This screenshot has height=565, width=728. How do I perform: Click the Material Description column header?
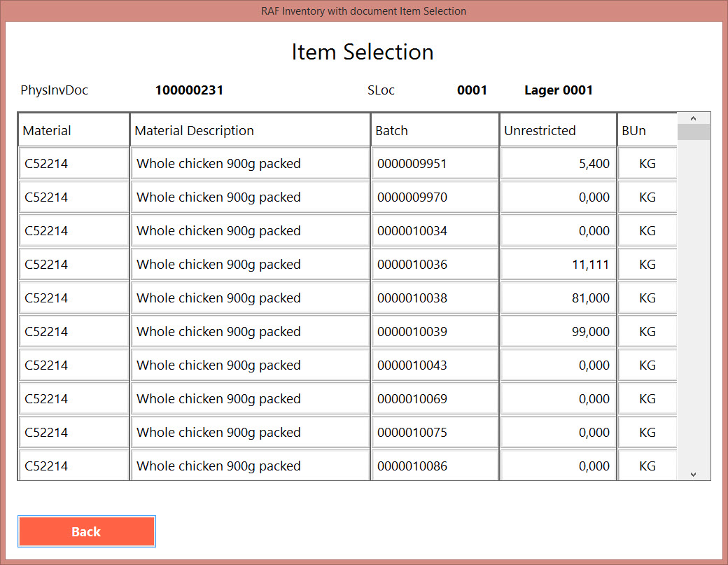click(x=250, y=130)
